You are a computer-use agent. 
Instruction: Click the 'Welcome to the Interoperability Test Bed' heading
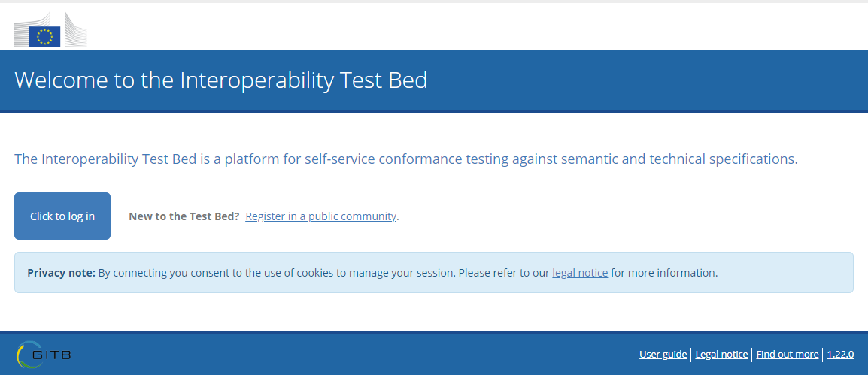tap(221, 80)
